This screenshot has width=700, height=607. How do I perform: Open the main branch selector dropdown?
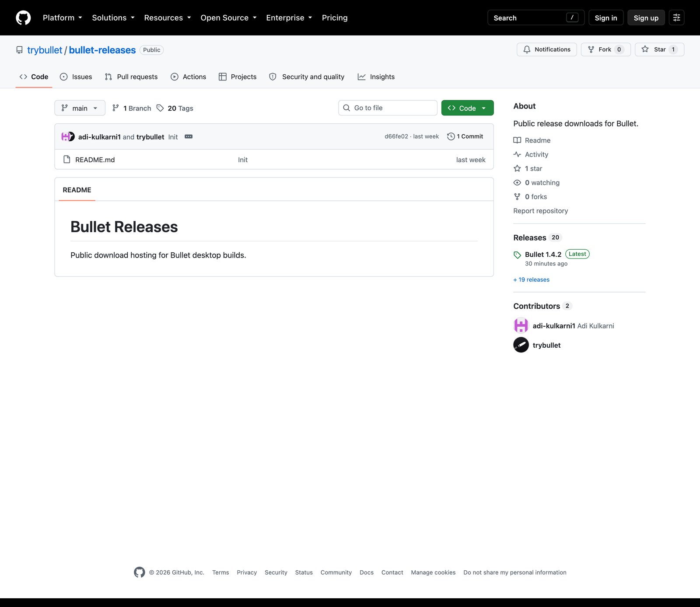tap(80, 108)
